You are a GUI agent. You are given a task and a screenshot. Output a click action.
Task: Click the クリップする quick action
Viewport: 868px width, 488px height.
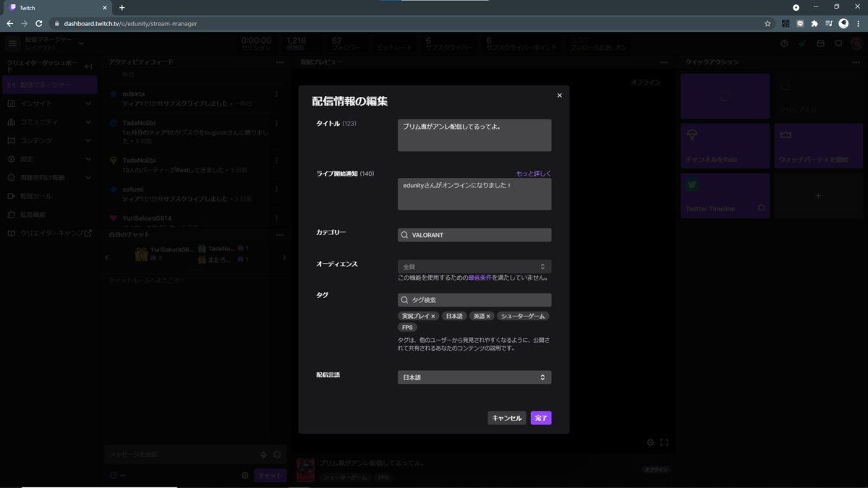point(819,96)
